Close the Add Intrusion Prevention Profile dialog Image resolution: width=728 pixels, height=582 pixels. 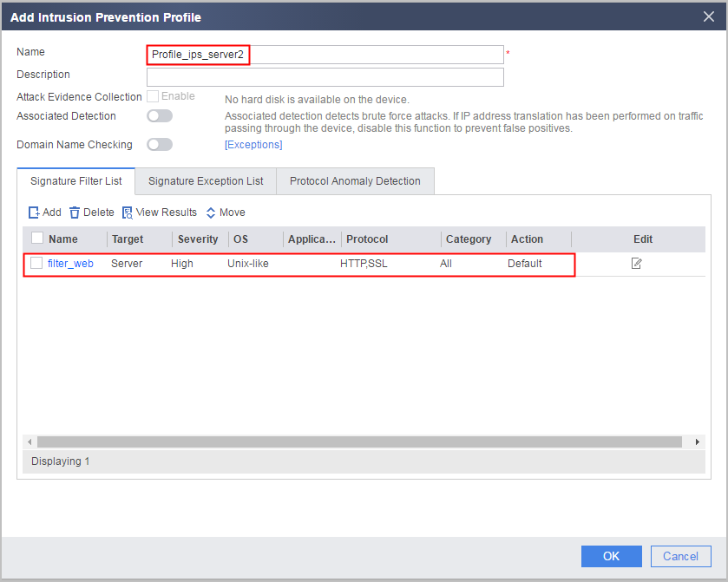click(x=709, y=16)
